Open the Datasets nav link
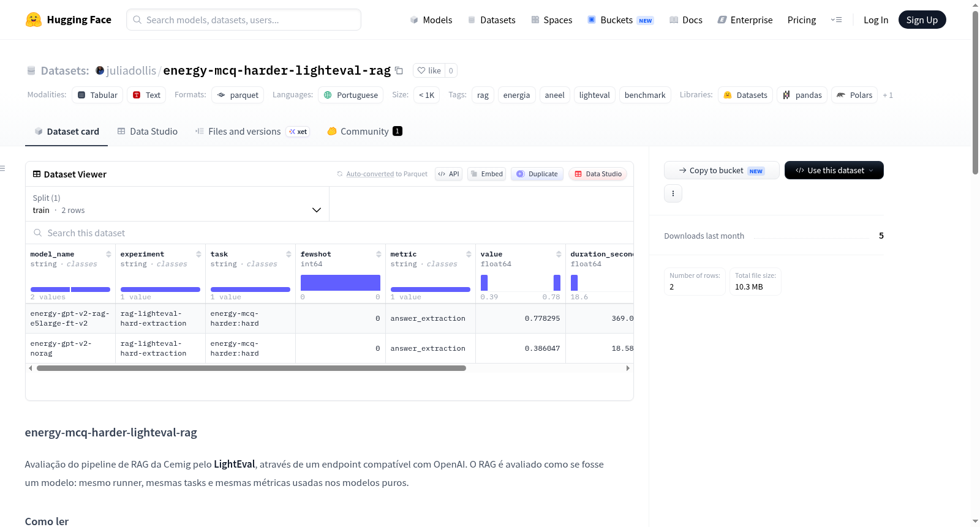Screen dimensions: 980x527 click(x=492, y=20)
